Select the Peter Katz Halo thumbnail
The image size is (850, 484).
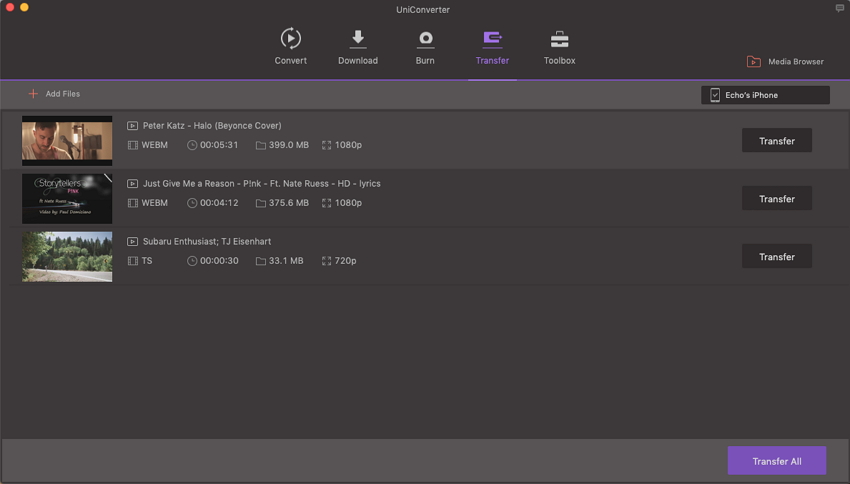(67, 141)
